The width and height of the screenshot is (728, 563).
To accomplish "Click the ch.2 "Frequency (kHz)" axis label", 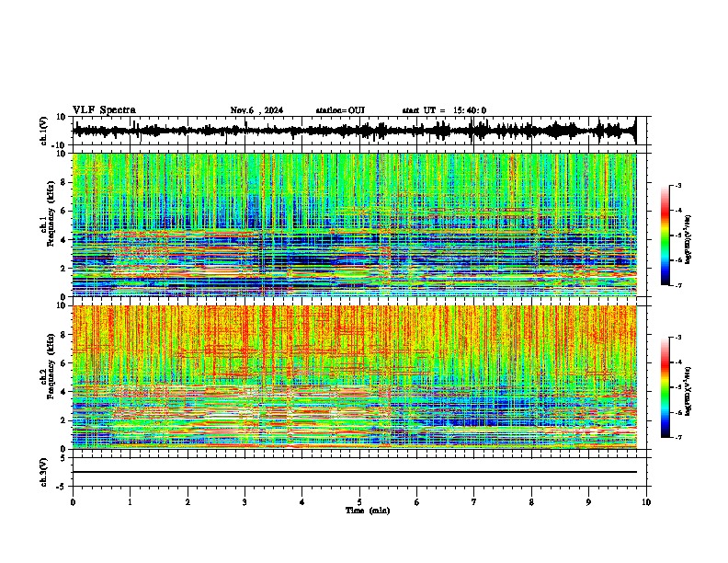I will coord(51,366).
